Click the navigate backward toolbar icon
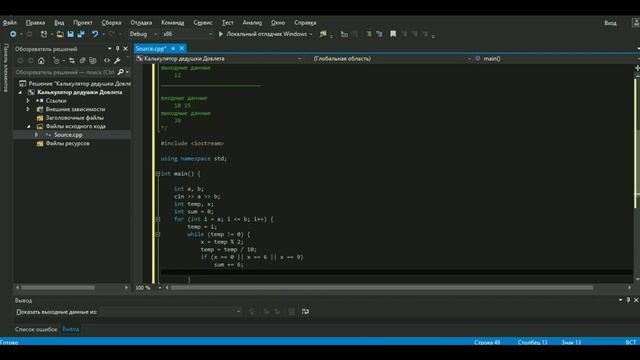Image resolution: width=640 pixels, height=360 pixels. click(13, 34)
